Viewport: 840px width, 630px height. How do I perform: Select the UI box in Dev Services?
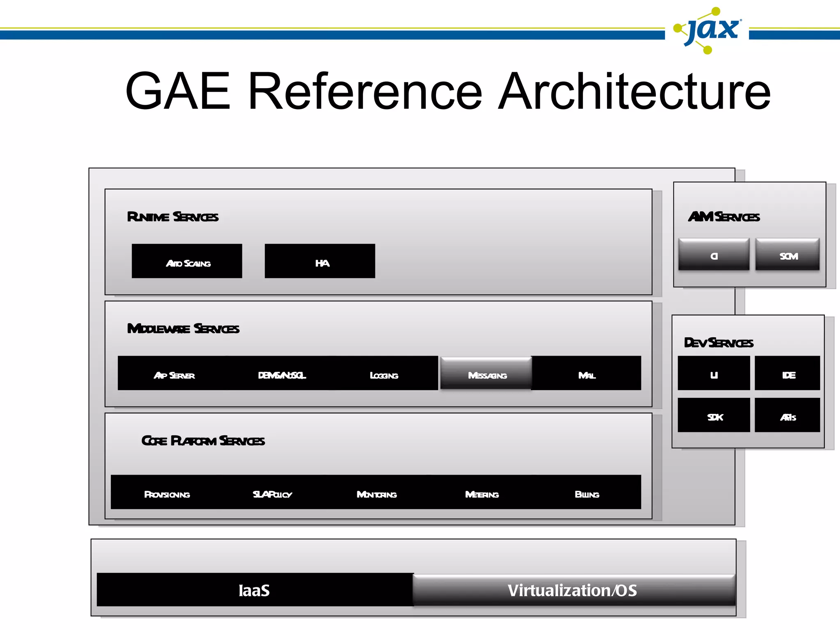[x=714, y=373]
